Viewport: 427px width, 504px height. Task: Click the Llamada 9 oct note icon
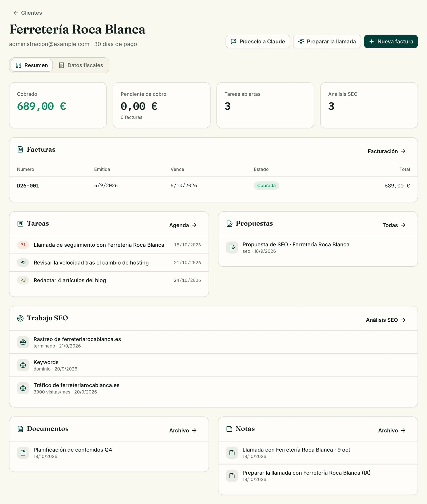click(x=232, y=453)
